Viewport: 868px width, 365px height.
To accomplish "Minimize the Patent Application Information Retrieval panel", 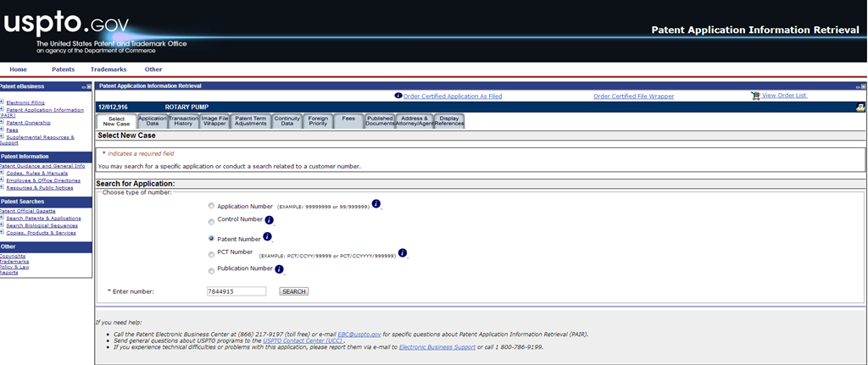I will pos(858,87).
